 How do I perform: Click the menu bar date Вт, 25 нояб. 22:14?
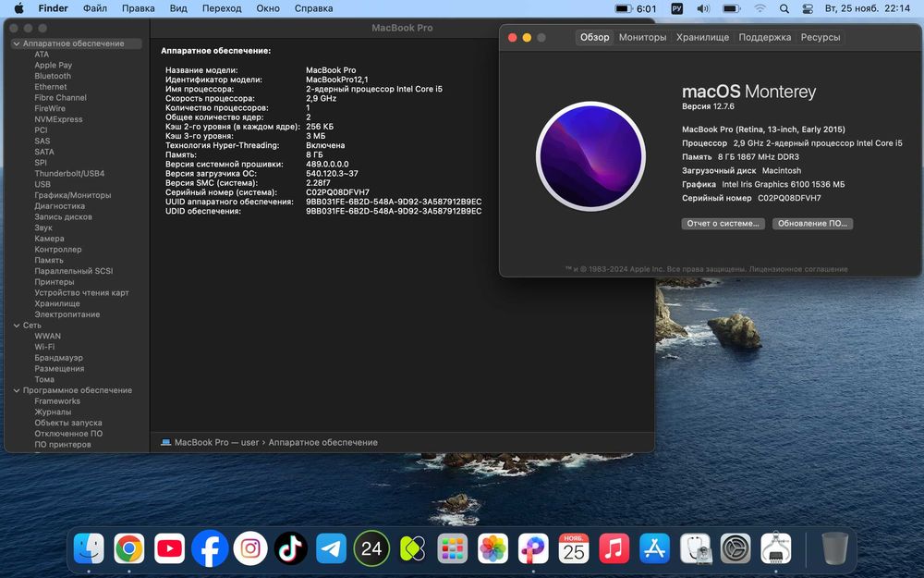(x=868, y=8)
